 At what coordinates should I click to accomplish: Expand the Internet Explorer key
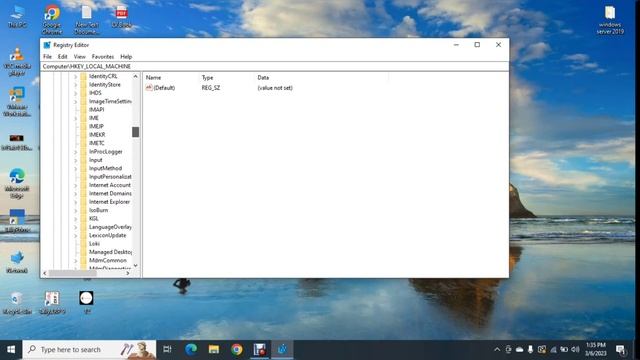pos(76,202)
